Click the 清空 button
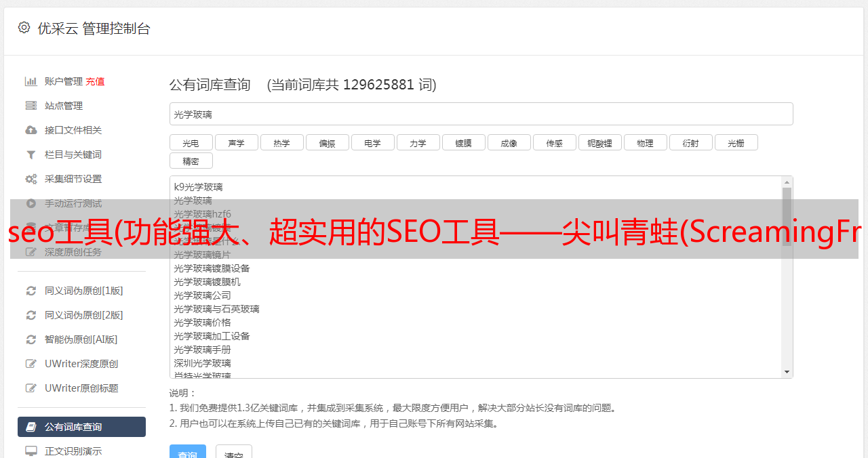 pos(234,452)
